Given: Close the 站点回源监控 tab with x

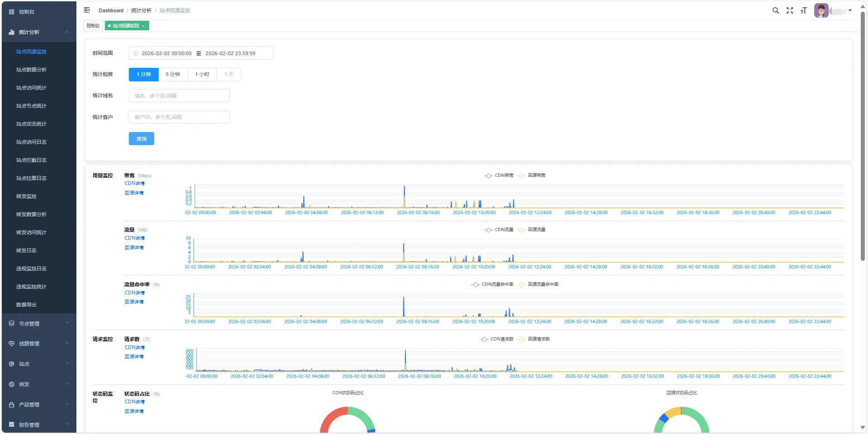Looking at the screenshot, I should tap(143, 26).
